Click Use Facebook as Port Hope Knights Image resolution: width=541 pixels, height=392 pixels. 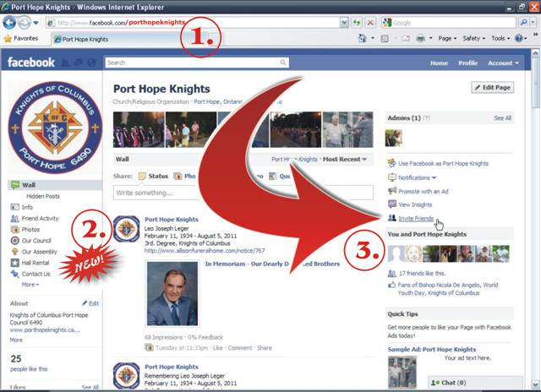click(x=443, y=163)
